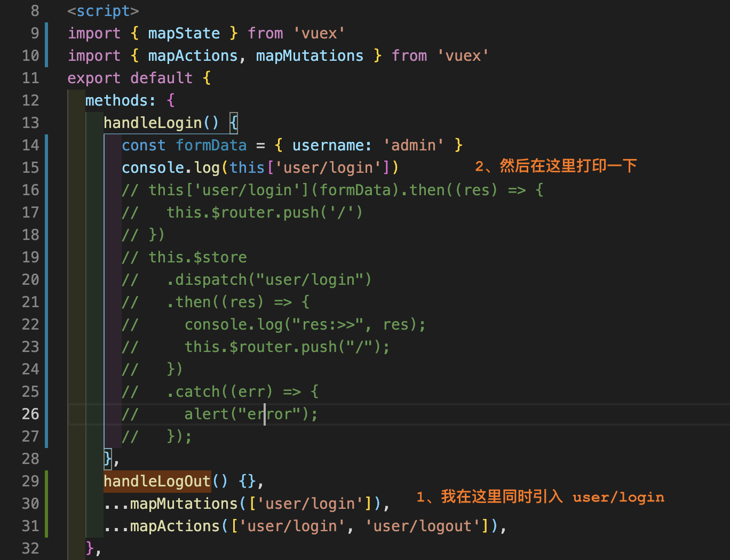
Task: Click the commented this.$store line
Action: [x=184, y=257]
